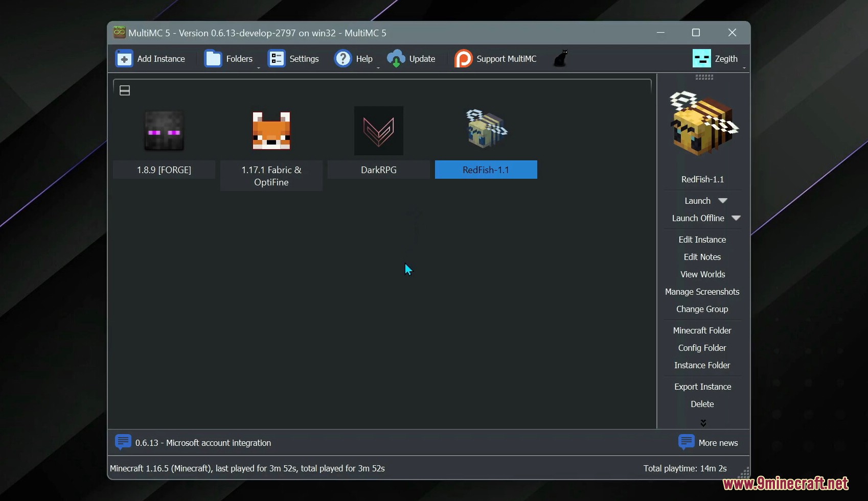The width and height of the screenshot is (868, 501).
Task: Expand the Launch dropdown arrow
Action: [723, 201]
